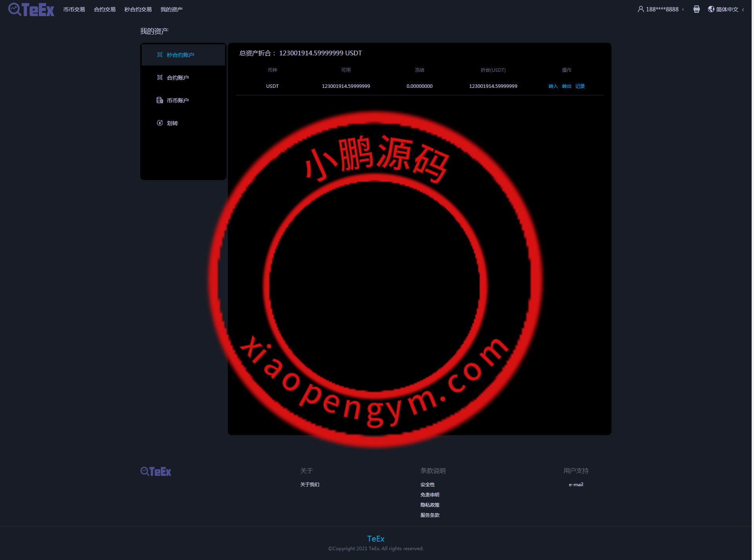Image resolution: width=754 pixels, height=560 pixels.
Task: Open the 币币交易 menu item
Action: (74, 9)
